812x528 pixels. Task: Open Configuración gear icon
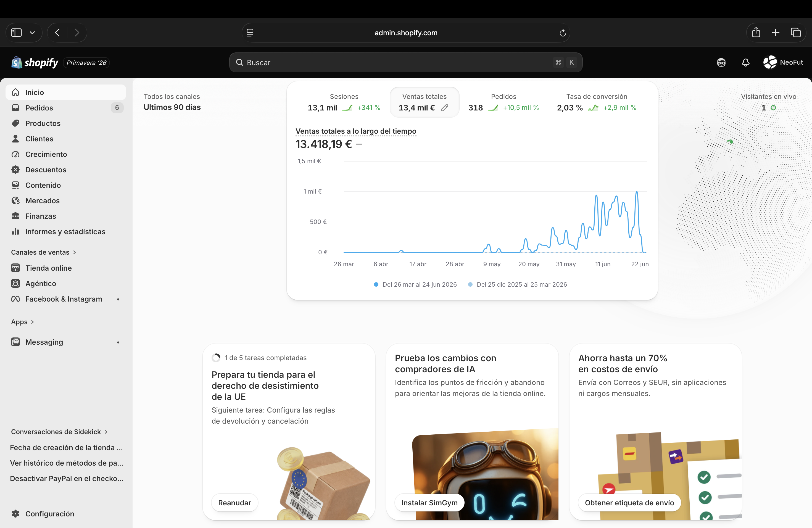(15, 514)
